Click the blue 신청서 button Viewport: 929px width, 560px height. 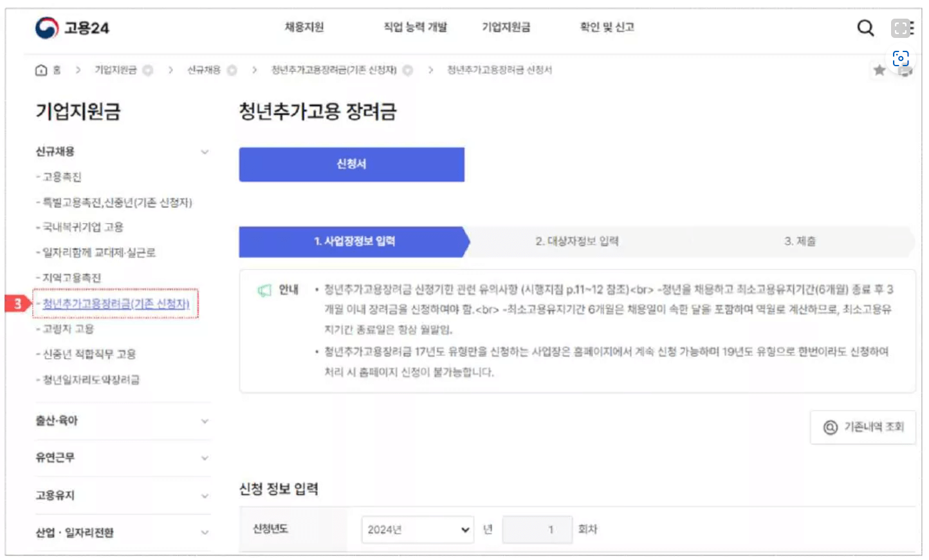(351, 165)
